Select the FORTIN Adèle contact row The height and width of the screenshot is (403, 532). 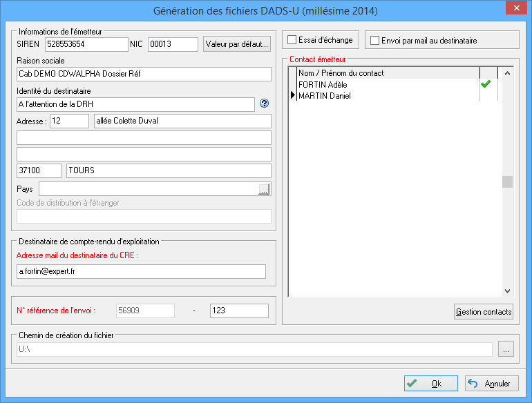(387, 84)
